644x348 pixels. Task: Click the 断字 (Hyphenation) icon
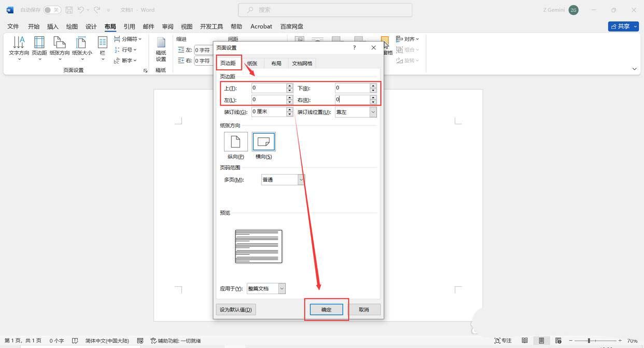[x=127, y=60]
